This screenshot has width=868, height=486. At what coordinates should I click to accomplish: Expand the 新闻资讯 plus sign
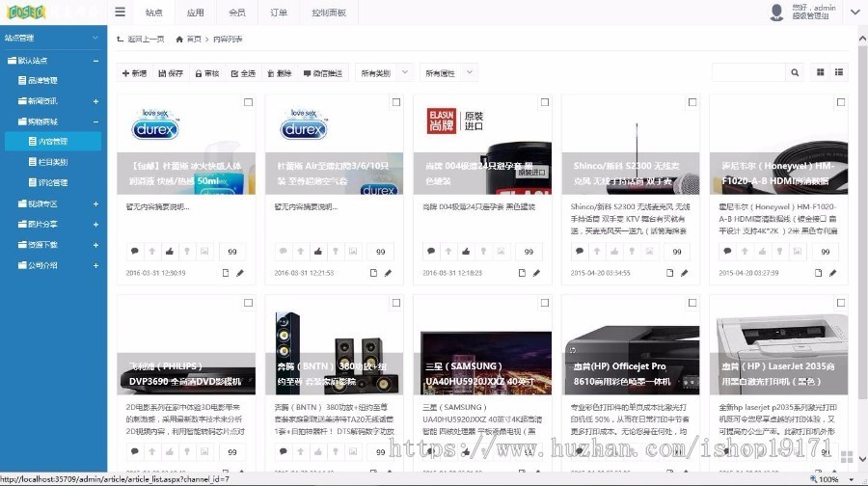tap(95, 101)
